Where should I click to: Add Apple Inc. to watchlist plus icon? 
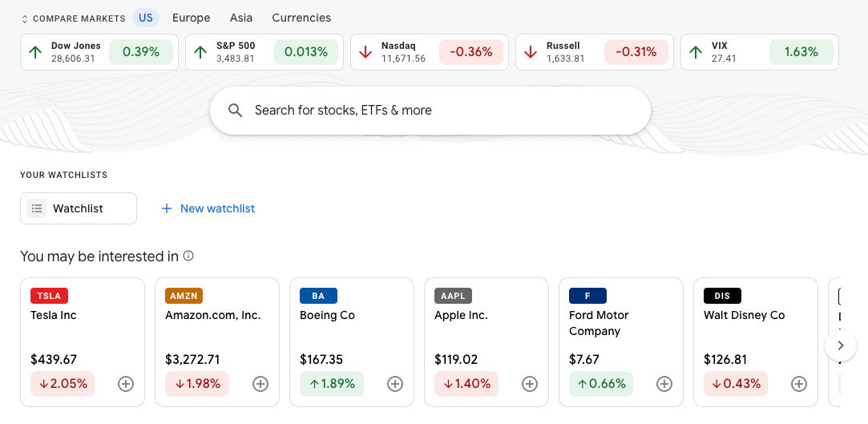(530, 384)
